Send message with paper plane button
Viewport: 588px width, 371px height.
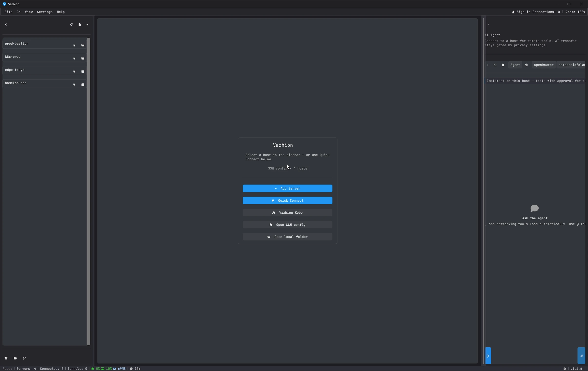581,356
